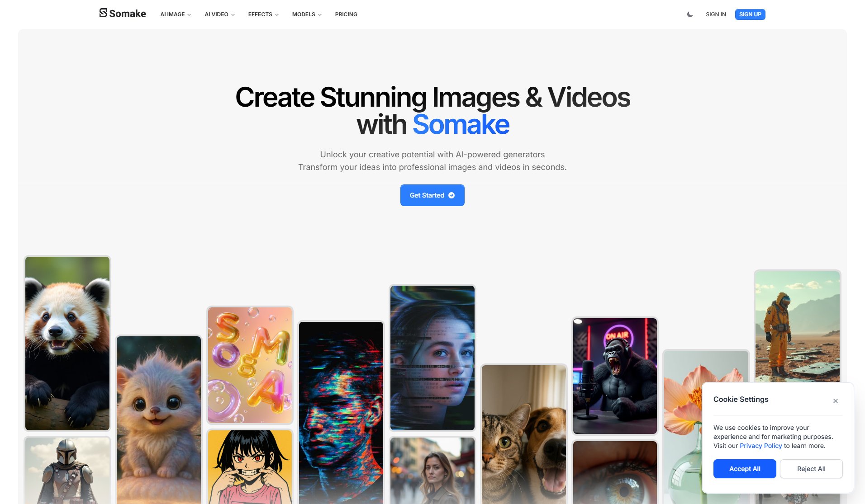Image resolution: width=865 pixels, height=504 pixels.
Task: Click the Somake logo
Action: click(x=122, y=14)
